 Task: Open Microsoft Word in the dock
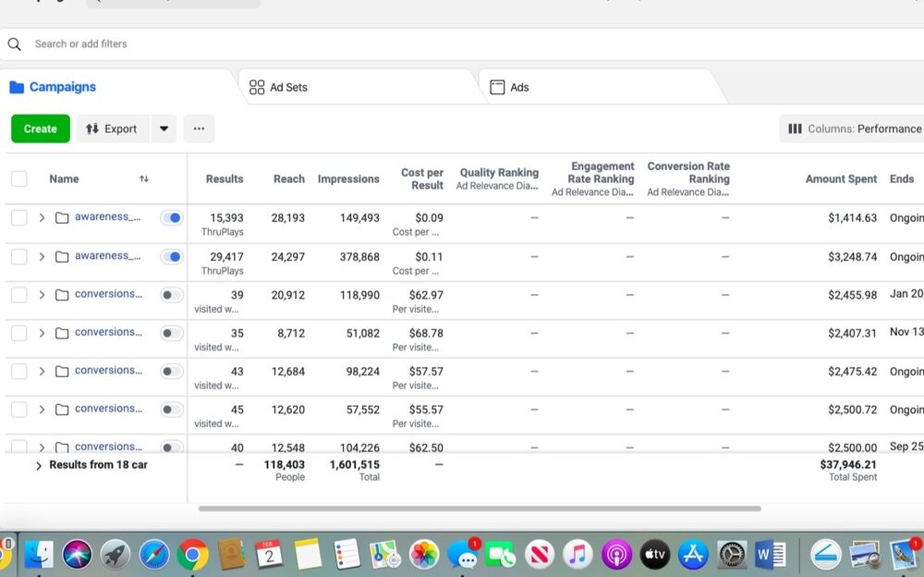point(770,554)
